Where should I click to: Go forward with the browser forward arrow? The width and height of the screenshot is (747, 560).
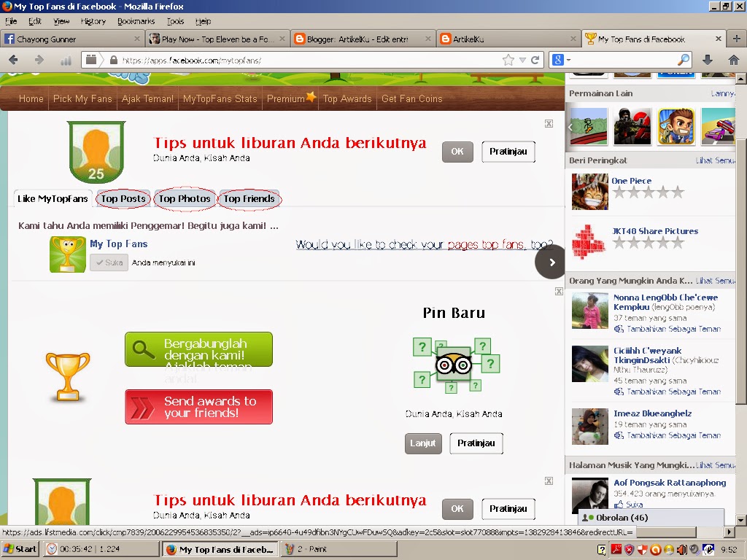[x=39, y=60]
